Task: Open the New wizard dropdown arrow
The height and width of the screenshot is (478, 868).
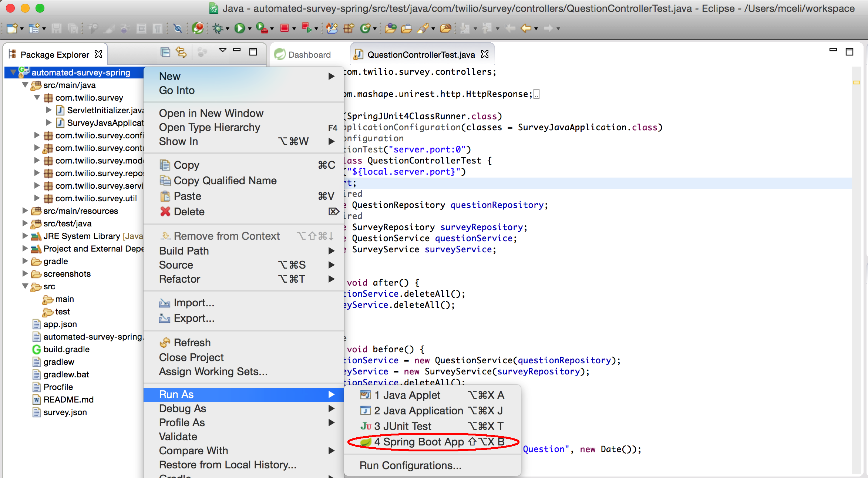Action: click(x=22, y=29)
